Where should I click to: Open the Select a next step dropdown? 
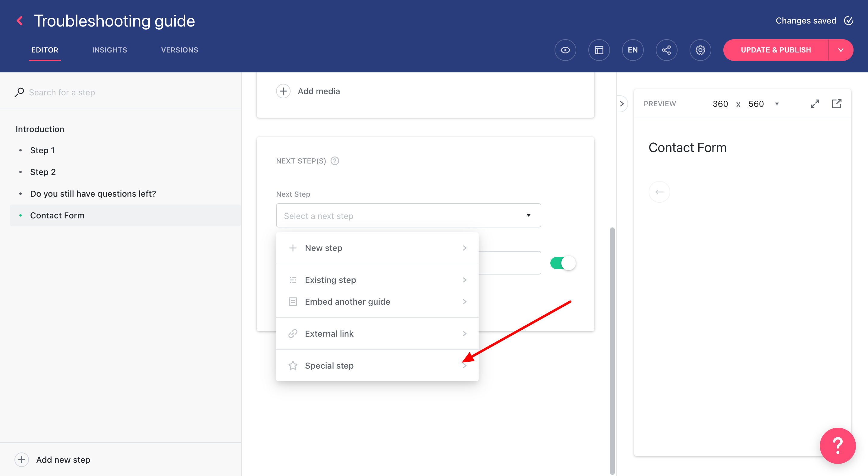[x=408, y=215]
